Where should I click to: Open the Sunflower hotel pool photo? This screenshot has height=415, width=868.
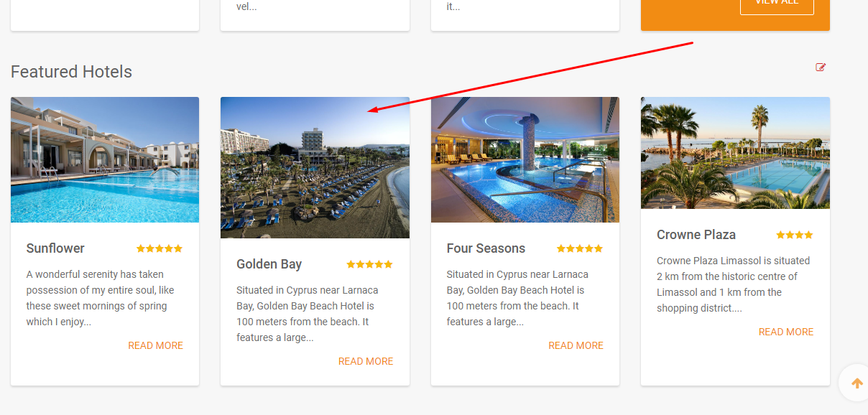105,160
